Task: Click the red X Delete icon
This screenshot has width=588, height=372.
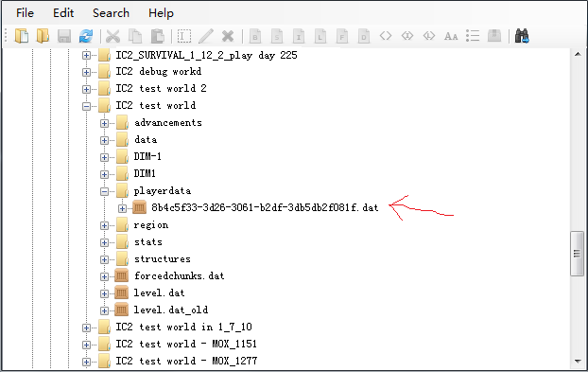Action: tap(228, 36)
